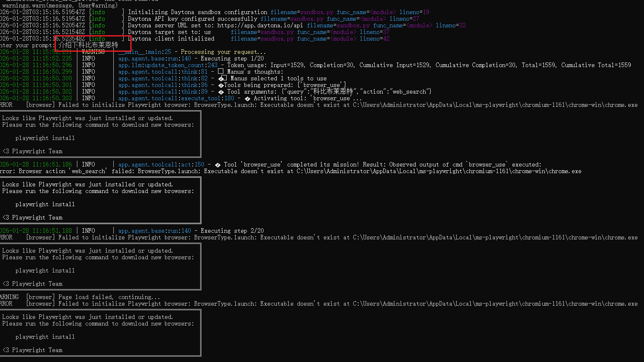Click the timestamp 11:16:51.188
The width and height of the screenshot is (644, 362).
point(52,231)
